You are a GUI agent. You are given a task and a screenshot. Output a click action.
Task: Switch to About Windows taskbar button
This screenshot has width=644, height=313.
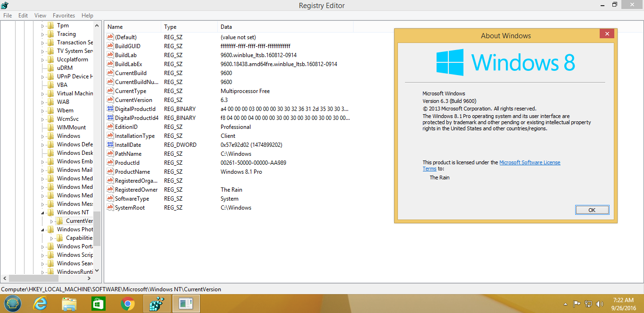[186, 304]
